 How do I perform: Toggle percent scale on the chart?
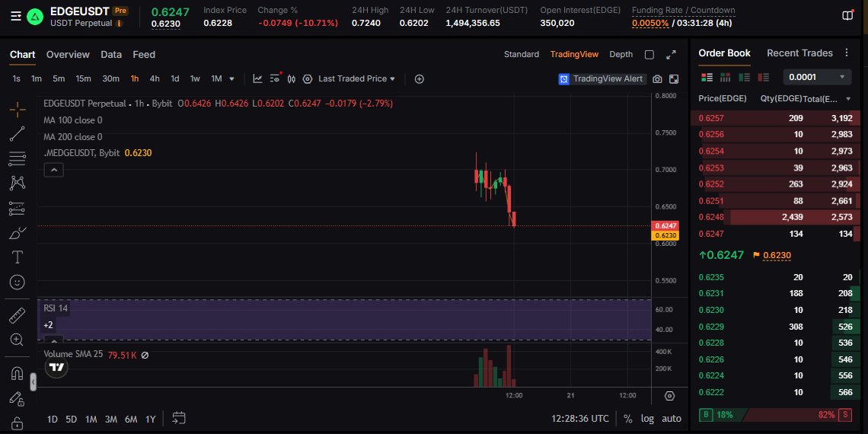click(627, 419)
